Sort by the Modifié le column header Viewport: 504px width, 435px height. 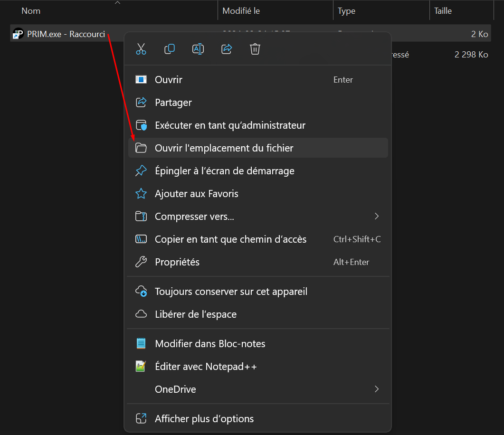[x=241, y=11]
